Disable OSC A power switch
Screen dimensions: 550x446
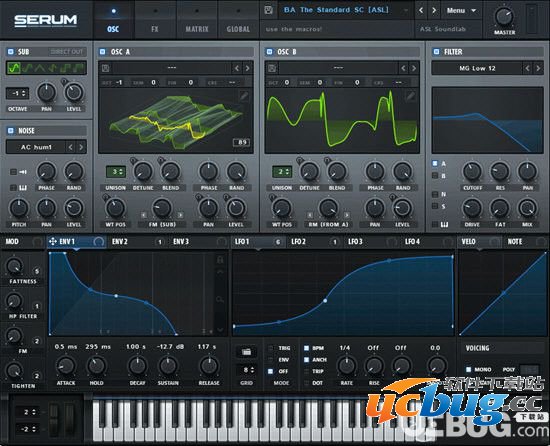click(x=102, y=52)
